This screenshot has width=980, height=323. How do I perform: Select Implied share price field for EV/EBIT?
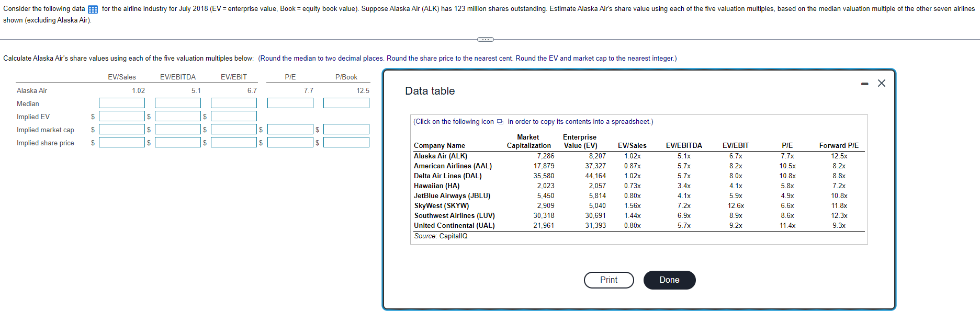233,142
